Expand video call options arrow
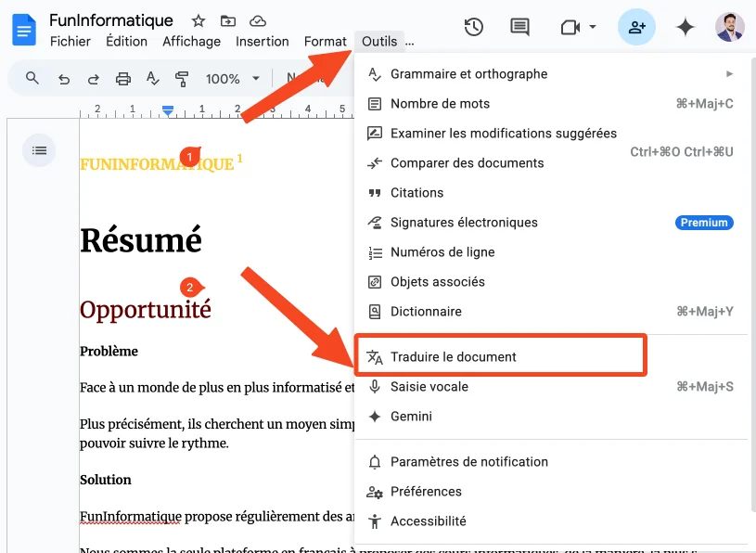The height and width of the screenshot is (553, 756). [x=593, y=27]
